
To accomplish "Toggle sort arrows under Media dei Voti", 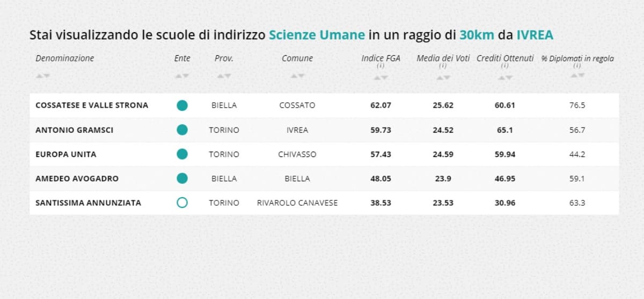I will point(443,78).
